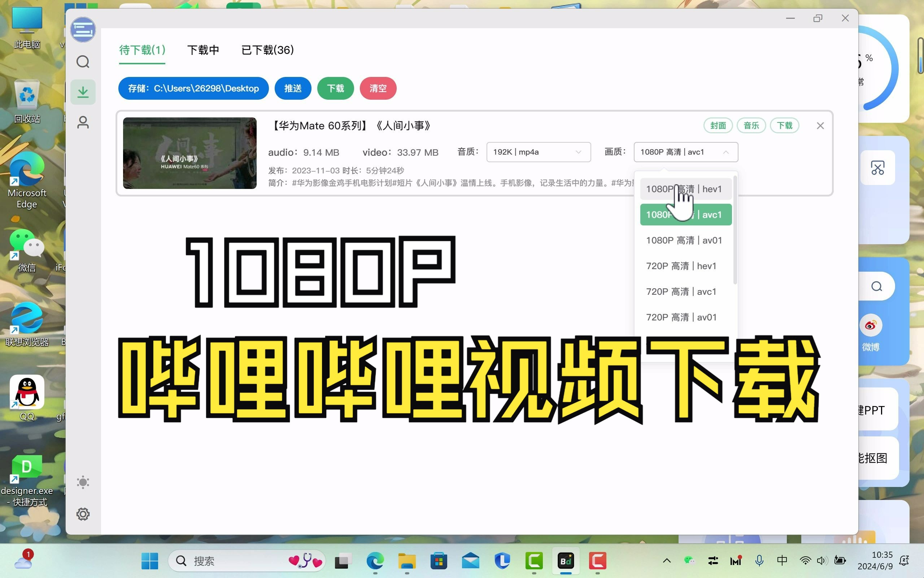Open the Bd app on the taskbar
This screenshot has height=578, width=924.
pos(566,561)
